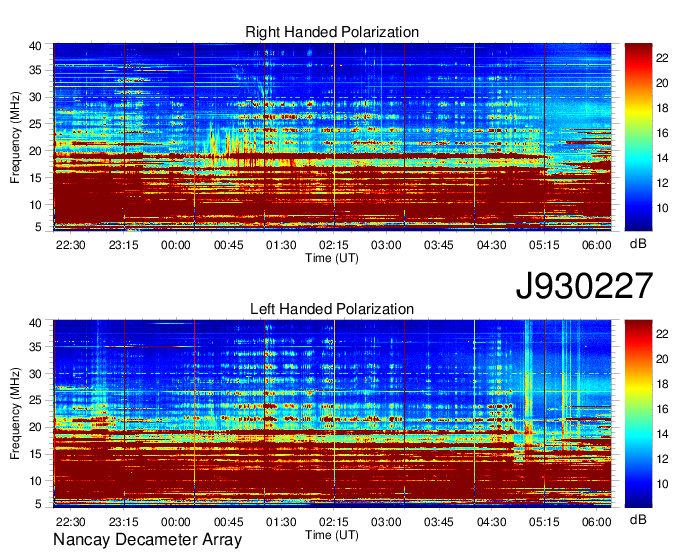
Task: Click the Right Handed Polarization spectrogram image
Action: pos(332,137)
